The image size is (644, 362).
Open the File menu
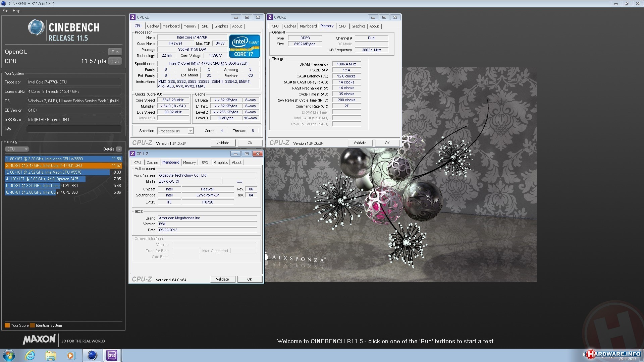coord(5,11)
